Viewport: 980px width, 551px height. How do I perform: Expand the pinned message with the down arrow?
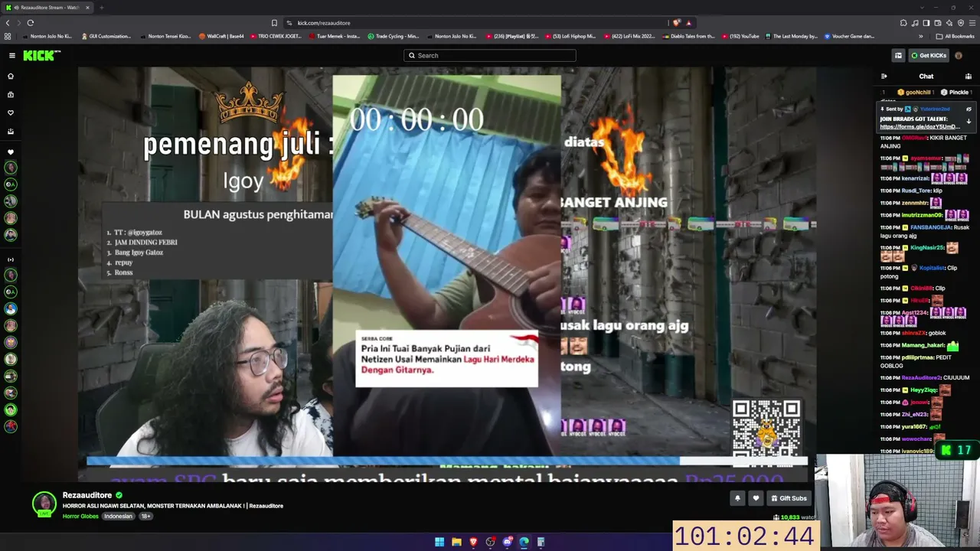point(969,122)
